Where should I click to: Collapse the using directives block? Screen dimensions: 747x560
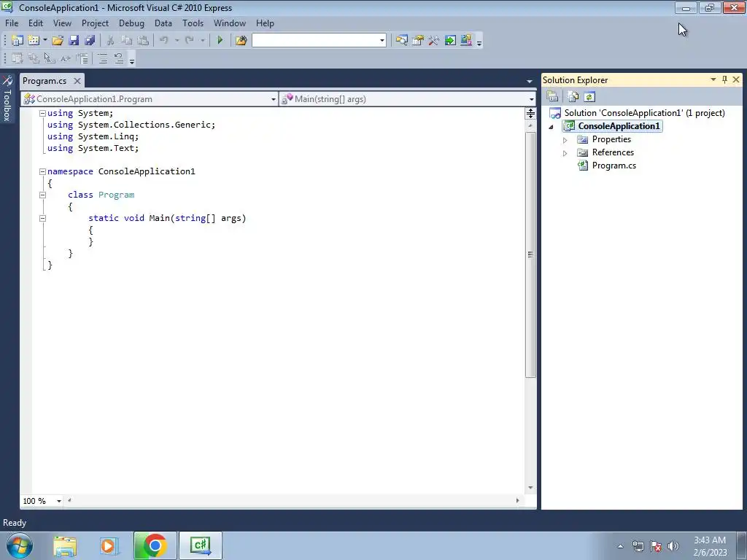click(x=42, y=113)
